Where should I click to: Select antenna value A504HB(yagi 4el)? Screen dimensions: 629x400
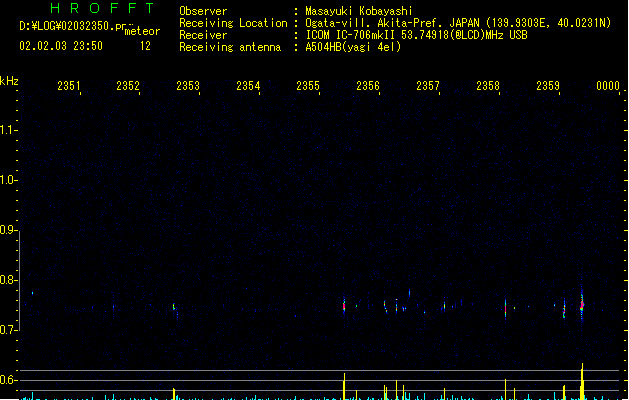353,47
